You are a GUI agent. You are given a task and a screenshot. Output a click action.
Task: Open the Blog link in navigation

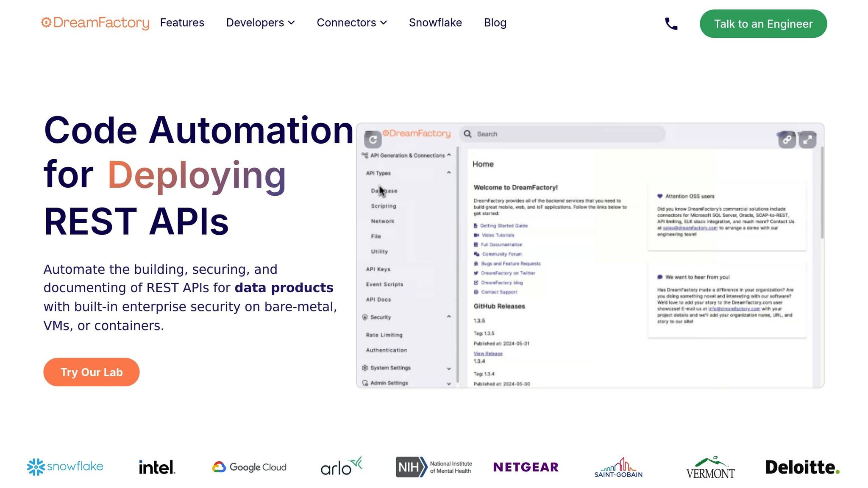(x=495, y=23)
